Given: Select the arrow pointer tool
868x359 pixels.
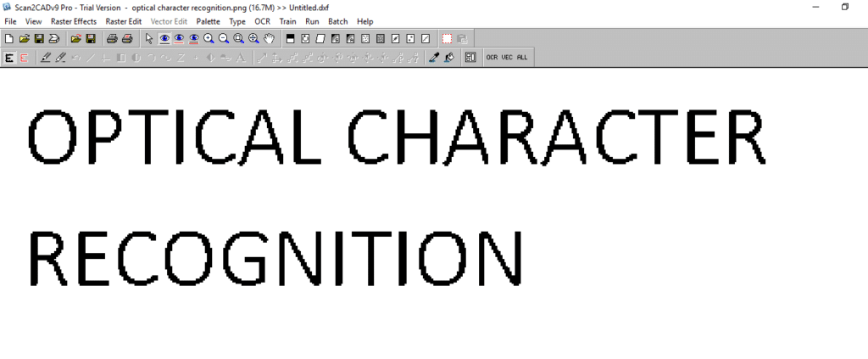Looking at the screenshot, I should pos(149,39).
